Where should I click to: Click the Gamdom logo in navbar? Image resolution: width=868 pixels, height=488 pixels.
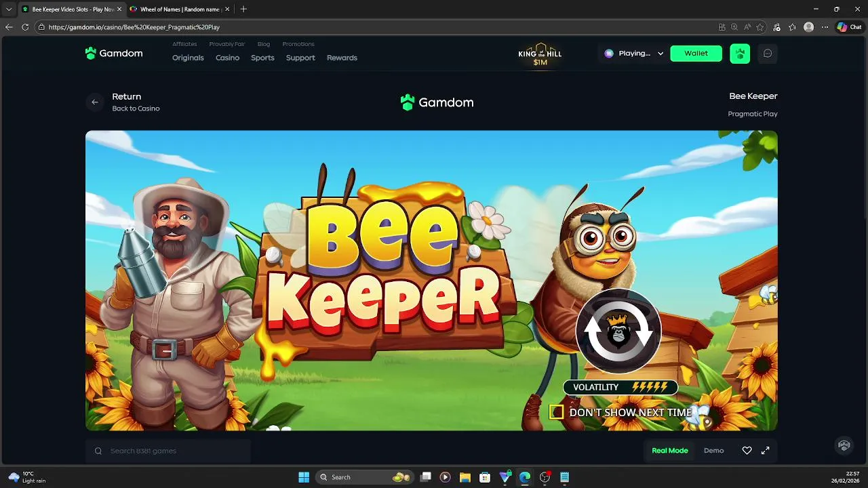[x=114, y=53]
